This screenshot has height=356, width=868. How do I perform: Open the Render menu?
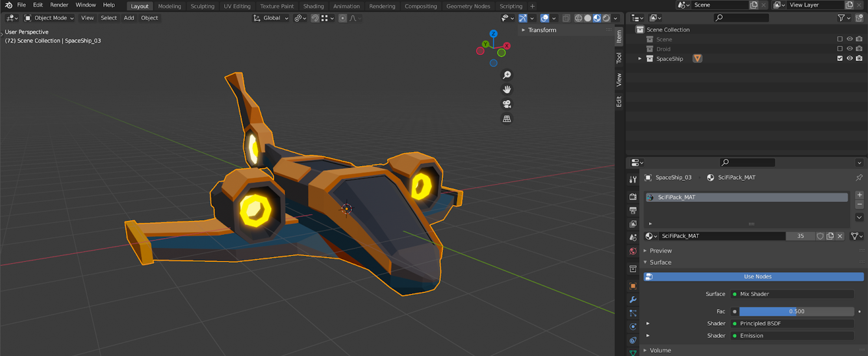click(59, 5)
